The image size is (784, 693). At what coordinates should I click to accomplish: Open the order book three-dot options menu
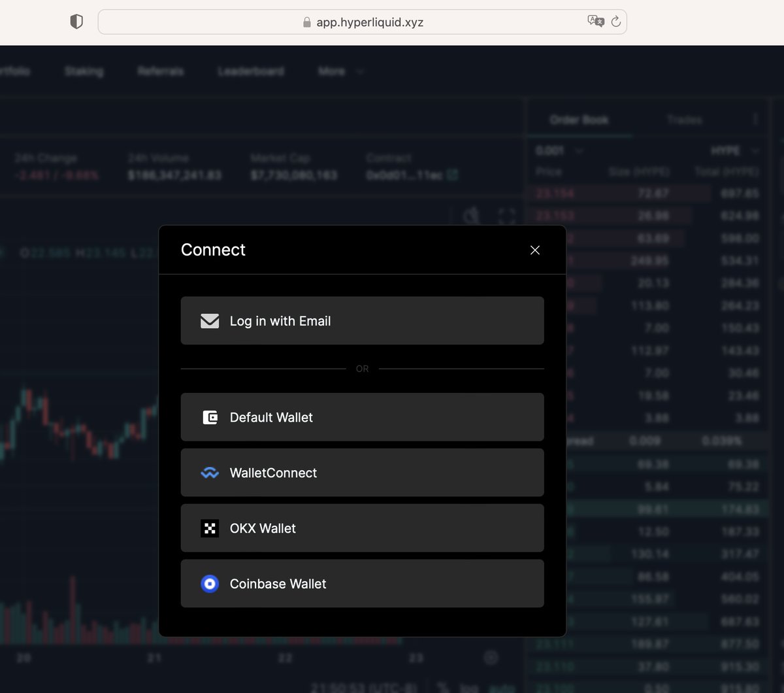[x=755, y=119]
